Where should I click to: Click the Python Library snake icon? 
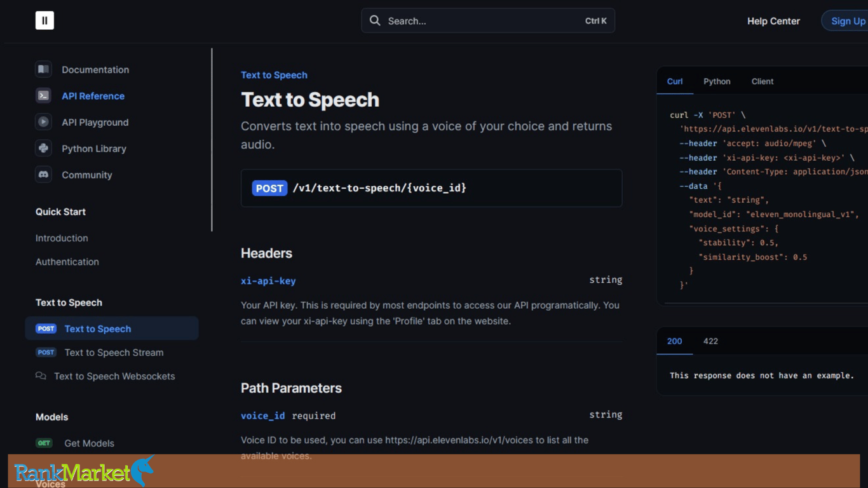tap(43, 148)
